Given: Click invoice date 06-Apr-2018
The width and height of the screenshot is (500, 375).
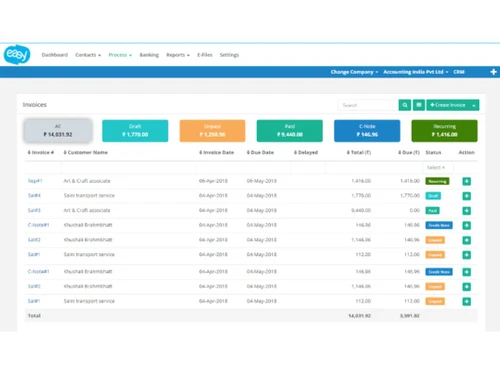Looking at the screenshot, I should click(213, 181).
